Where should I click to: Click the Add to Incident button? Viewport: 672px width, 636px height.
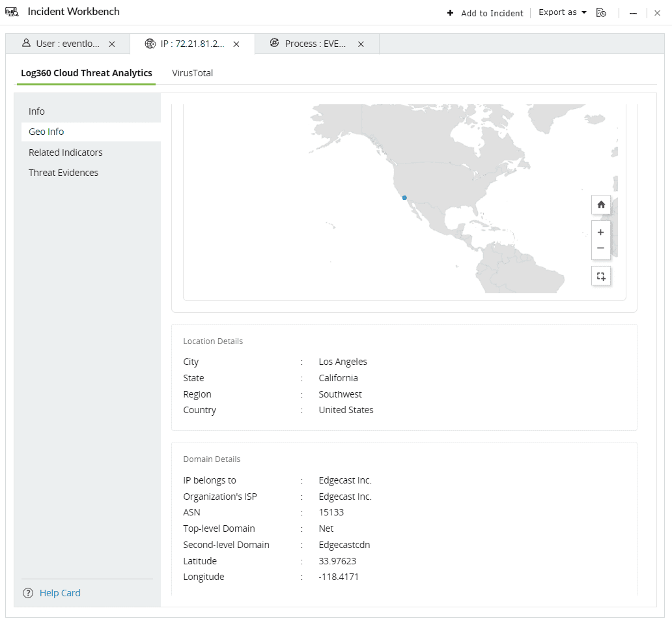click(x=484, y=12)
